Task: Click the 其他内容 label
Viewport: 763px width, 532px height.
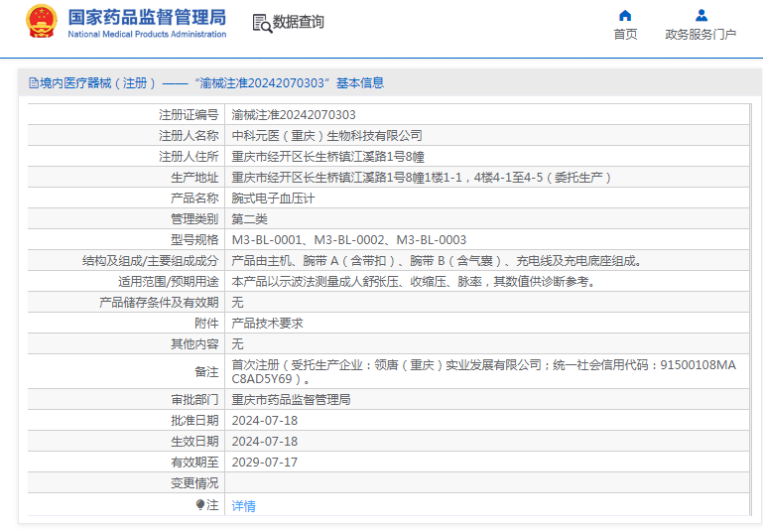Action: [194, 344]
